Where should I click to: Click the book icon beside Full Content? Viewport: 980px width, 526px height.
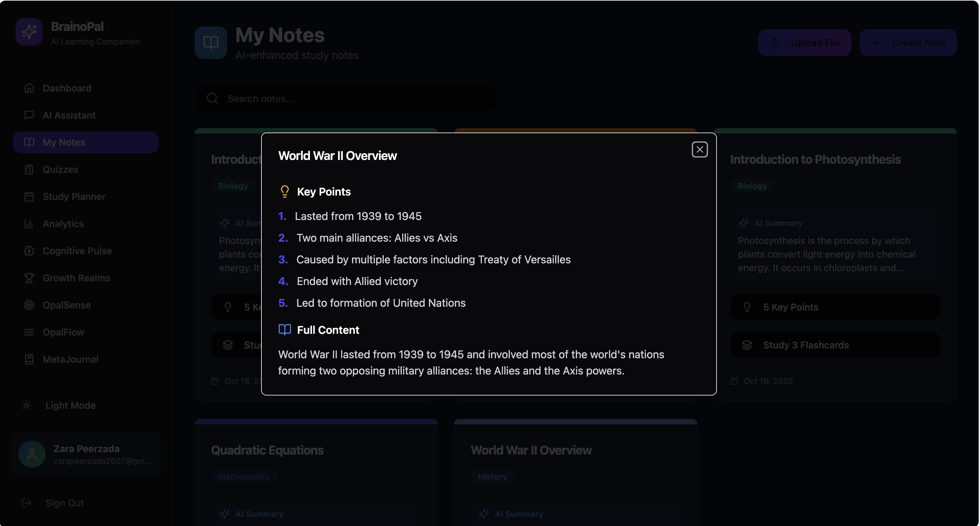point(285,329)
